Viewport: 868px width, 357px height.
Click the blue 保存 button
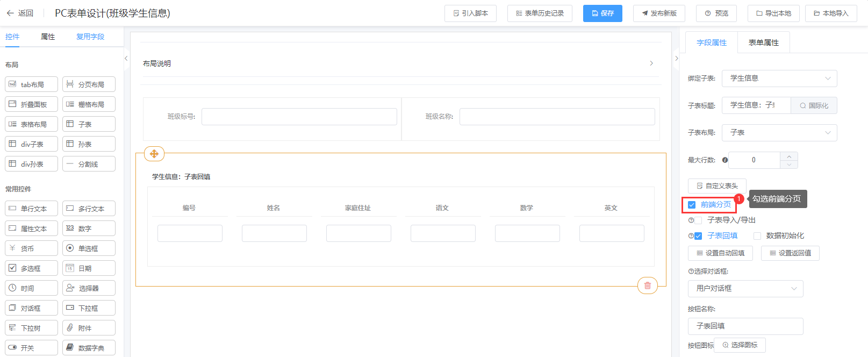click(x=602, y=13)
